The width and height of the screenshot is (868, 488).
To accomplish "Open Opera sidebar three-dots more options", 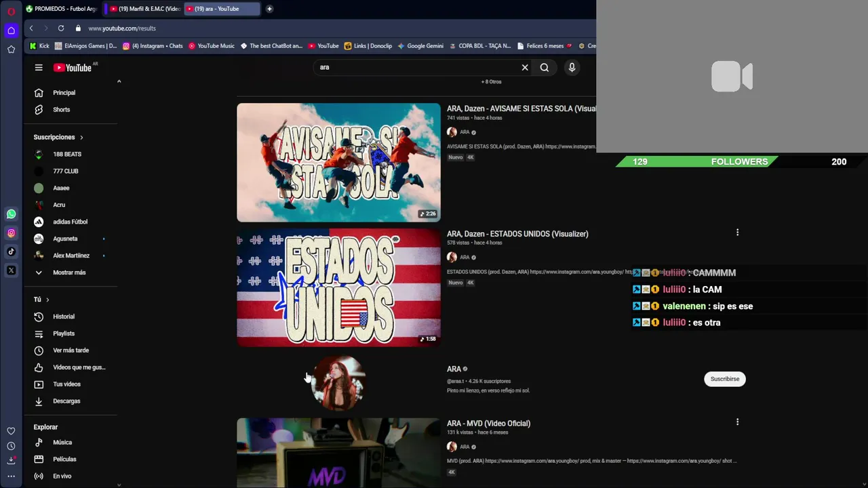I will [x=11, y=476].
